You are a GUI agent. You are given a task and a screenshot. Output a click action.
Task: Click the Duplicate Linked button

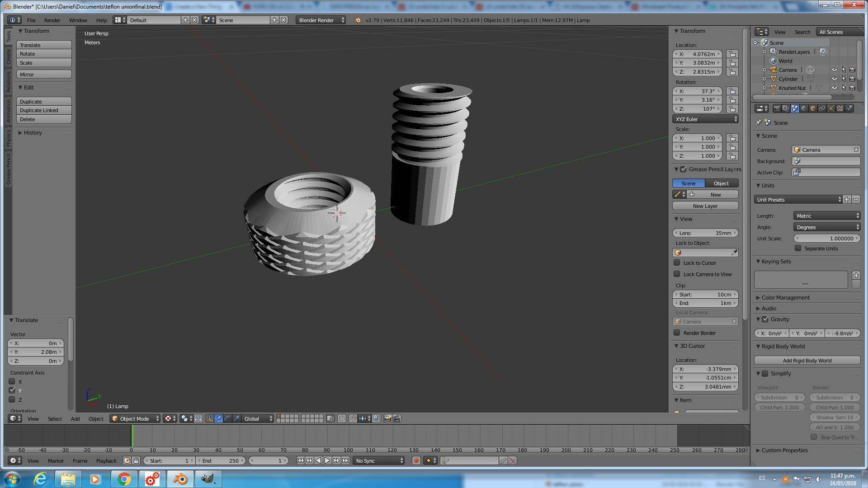(44, 111)
